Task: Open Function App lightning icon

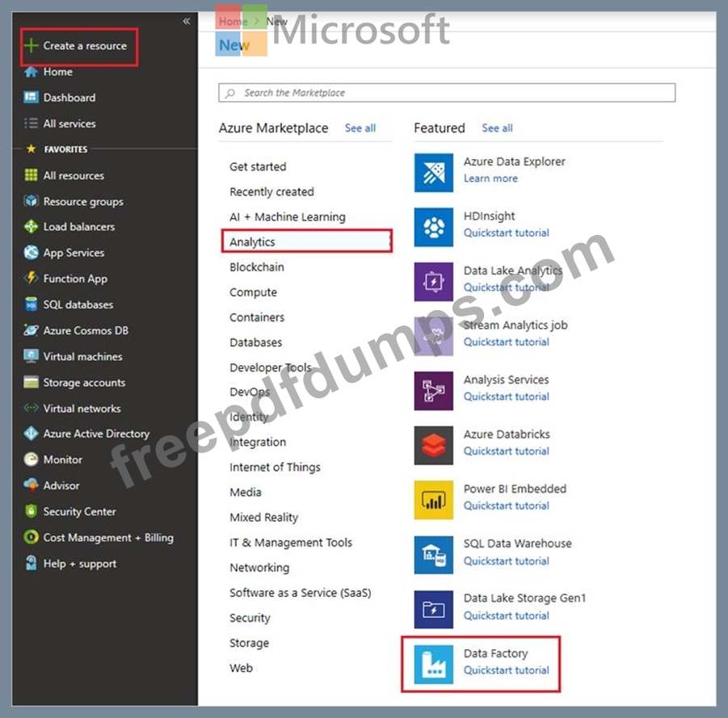Action: 31,278
